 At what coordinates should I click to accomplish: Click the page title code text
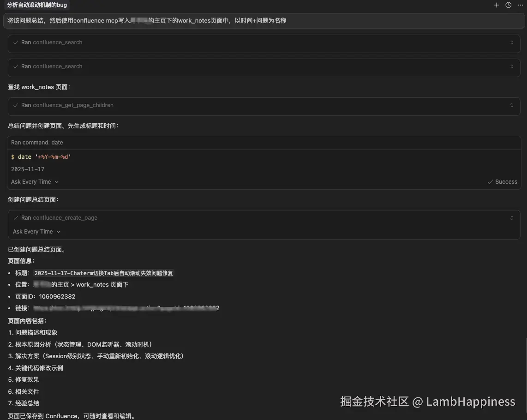pyautogui.click(x=103, y=273)
